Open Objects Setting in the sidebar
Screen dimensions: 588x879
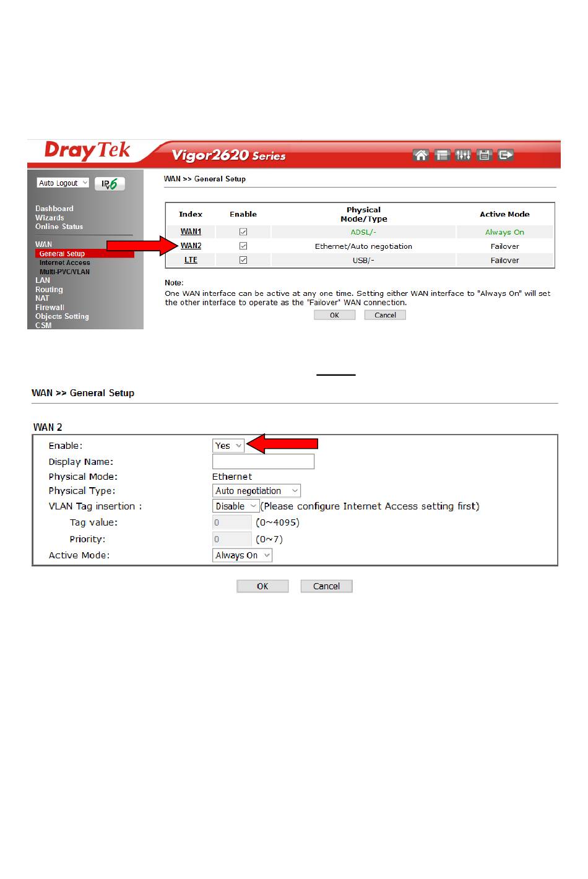[62, 316]
